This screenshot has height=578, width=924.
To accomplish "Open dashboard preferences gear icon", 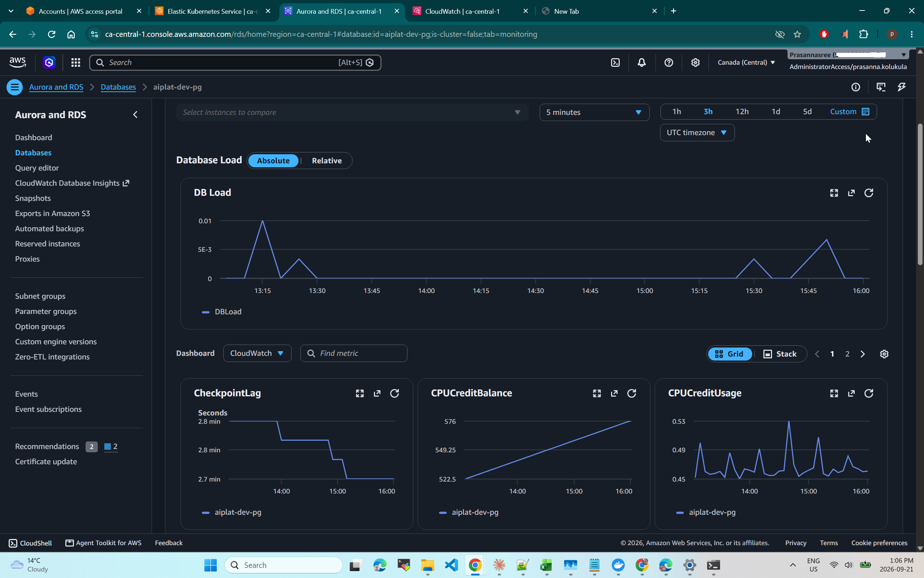I will coord(884,354).
